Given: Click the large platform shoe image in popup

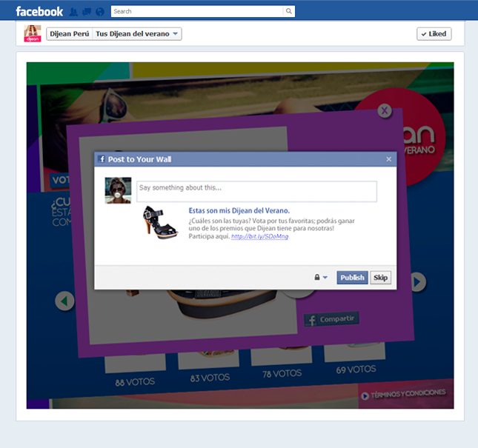Looking at the screenshot, I should (224, 304).
